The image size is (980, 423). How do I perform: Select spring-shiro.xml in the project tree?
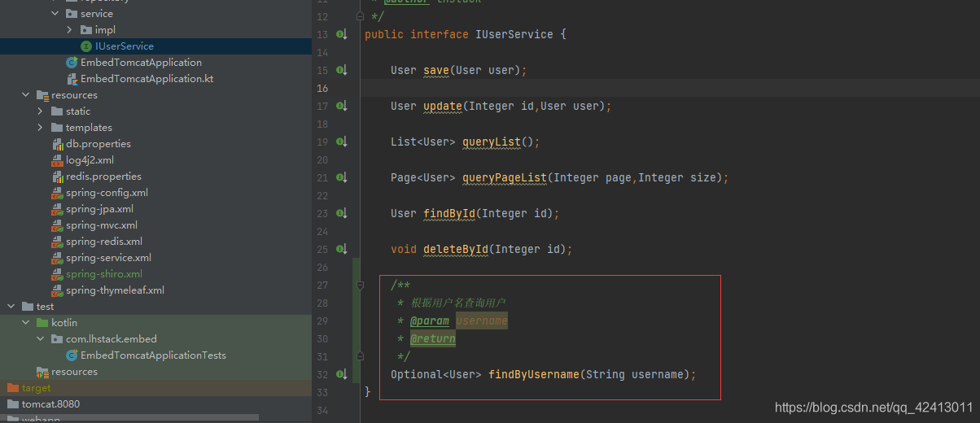104,274
